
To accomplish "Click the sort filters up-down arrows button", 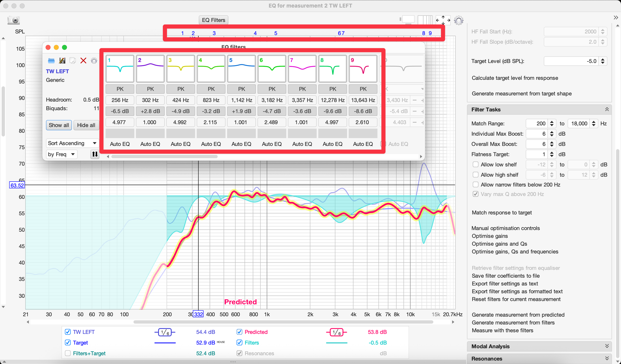I will point(95,154).
